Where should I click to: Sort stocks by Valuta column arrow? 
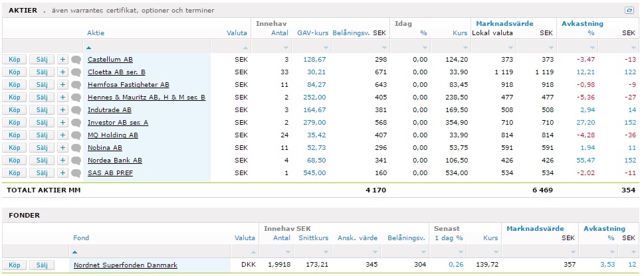(245, 48)
